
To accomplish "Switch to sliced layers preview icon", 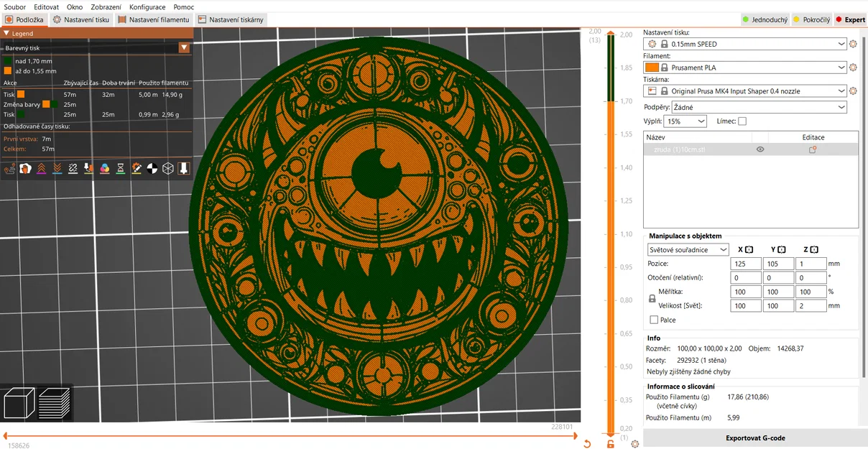I will (x=54, y=404).
